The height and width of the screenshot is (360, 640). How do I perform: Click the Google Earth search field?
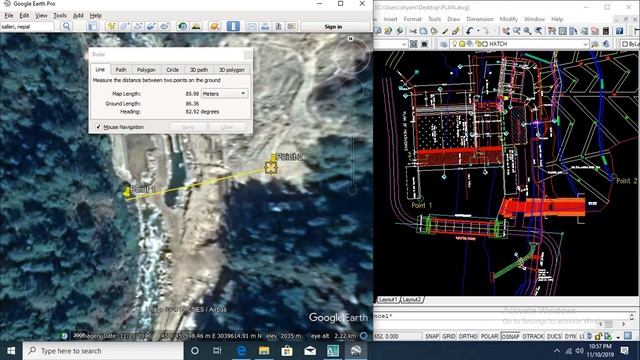[27, 27]
